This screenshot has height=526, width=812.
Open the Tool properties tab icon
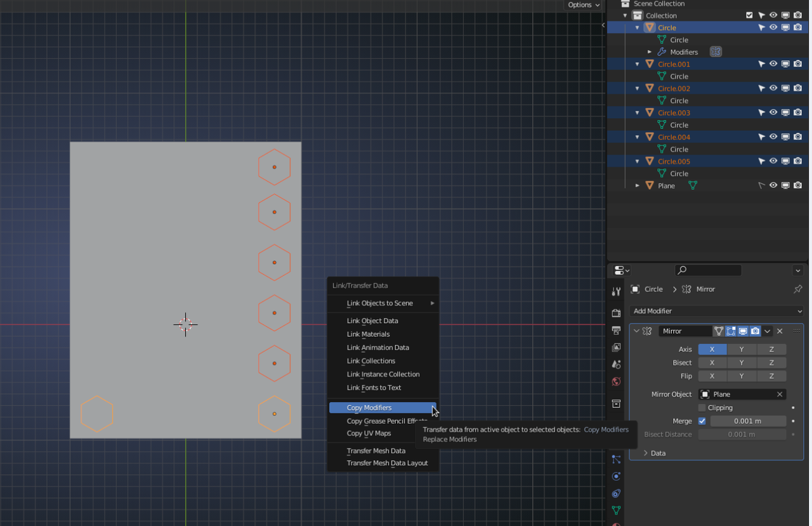click(616, 291)
